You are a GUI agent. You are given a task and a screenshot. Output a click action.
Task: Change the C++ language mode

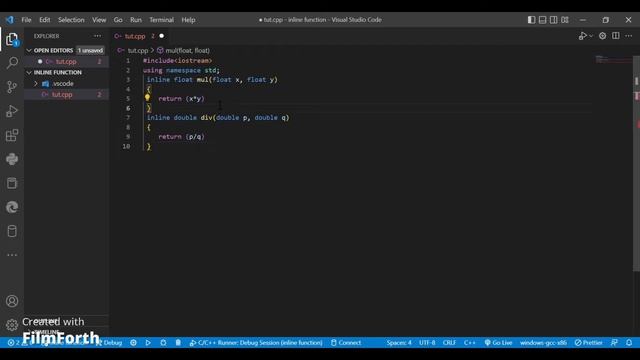[x=469, y=343]
